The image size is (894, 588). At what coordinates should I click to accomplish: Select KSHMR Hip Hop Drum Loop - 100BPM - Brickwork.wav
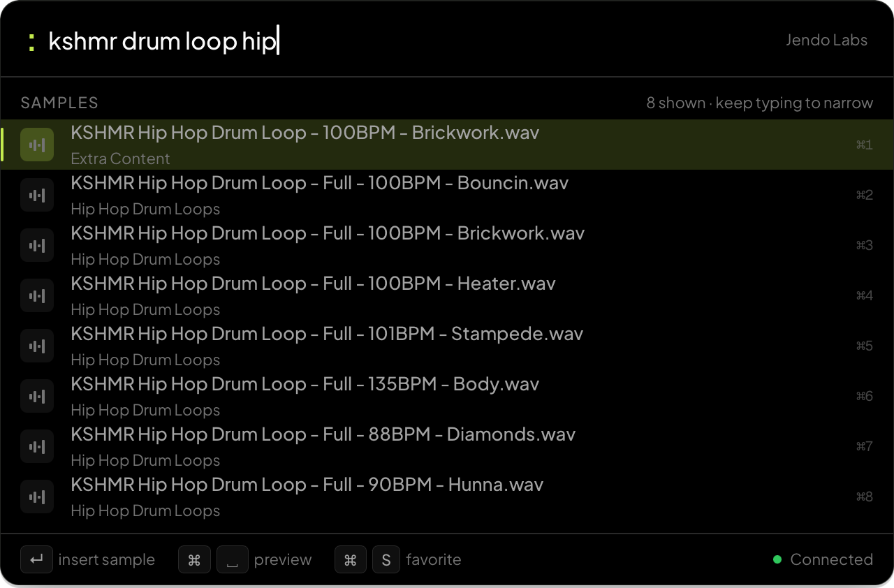pos(447,145)
